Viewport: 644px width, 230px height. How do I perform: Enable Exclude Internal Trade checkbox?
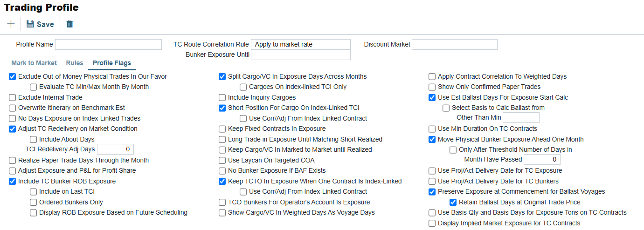point(13,97)
